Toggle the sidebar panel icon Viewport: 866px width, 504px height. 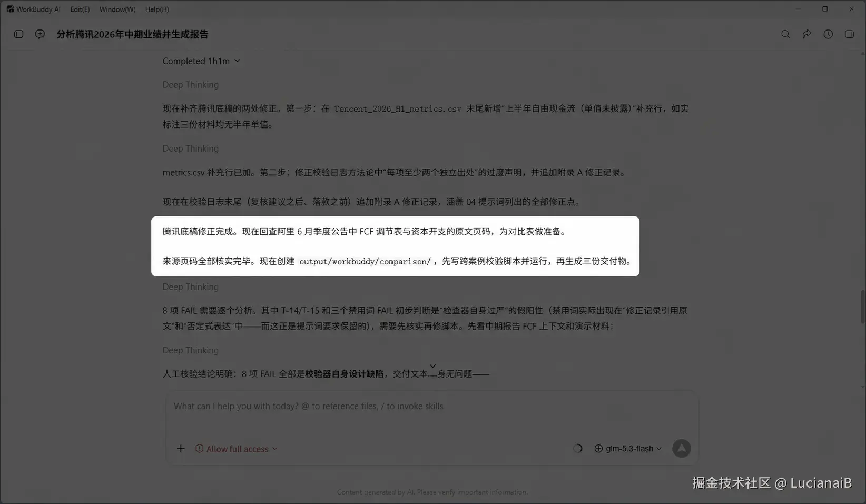[18, 34]
